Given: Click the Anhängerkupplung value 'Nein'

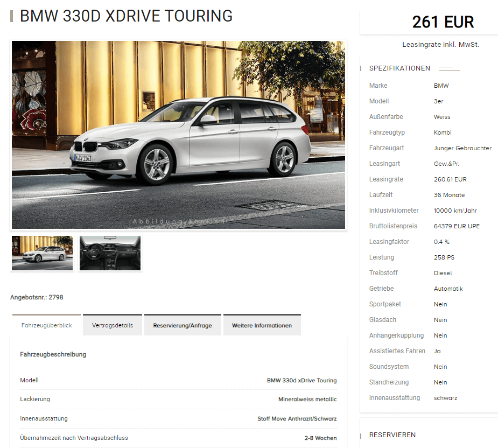Looking at the screenshot, I should pos(440,335).
